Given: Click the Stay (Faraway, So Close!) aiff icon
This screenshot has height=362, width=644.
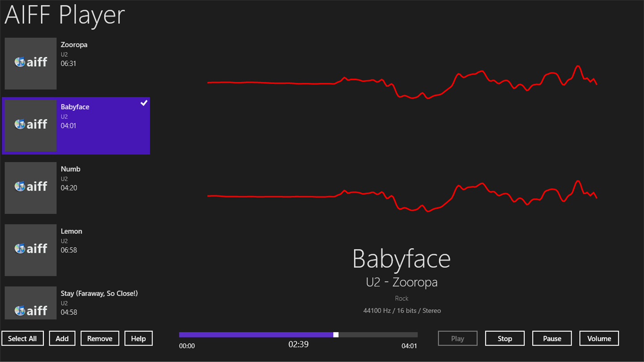Looking at the screenshot, I should pyautogui.click(x=30, y=303).
